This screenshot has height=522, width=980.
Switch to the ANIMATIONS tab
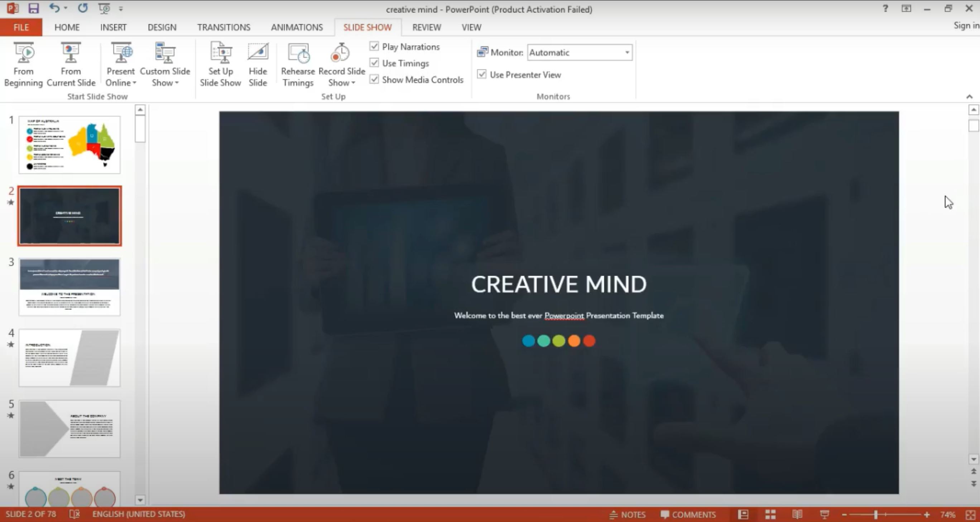pos(297,27)
